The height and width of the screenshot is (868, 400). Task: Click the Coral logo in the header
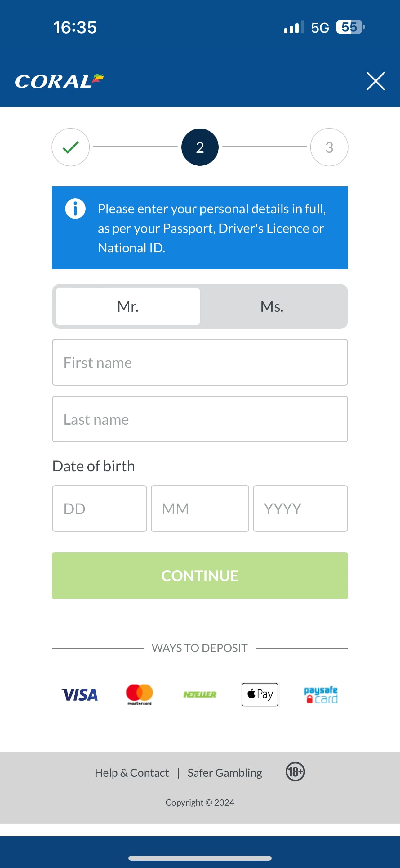point(59,81)
